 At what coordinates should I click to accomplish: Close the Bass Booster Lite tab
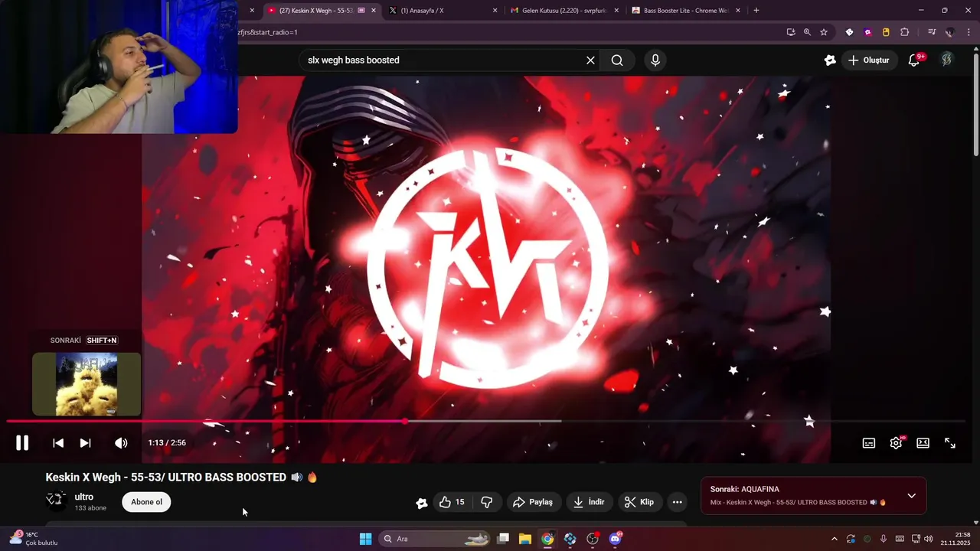[738, 11]
